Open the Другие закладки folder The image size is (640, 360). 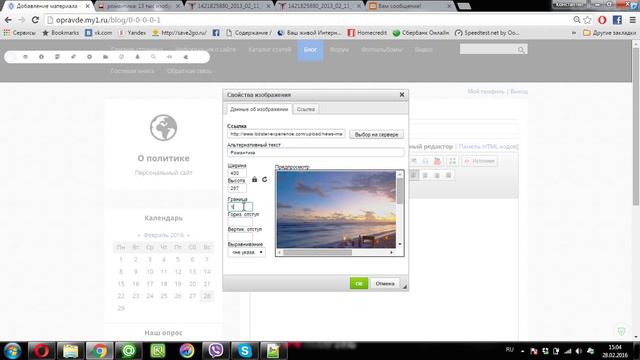pos(609,33)
